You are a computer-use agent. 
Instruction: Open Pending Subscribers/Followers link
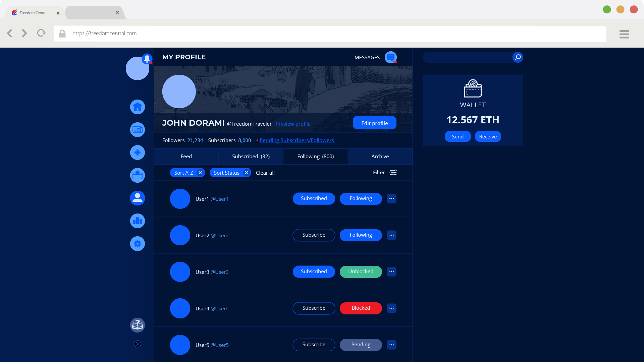297,140
